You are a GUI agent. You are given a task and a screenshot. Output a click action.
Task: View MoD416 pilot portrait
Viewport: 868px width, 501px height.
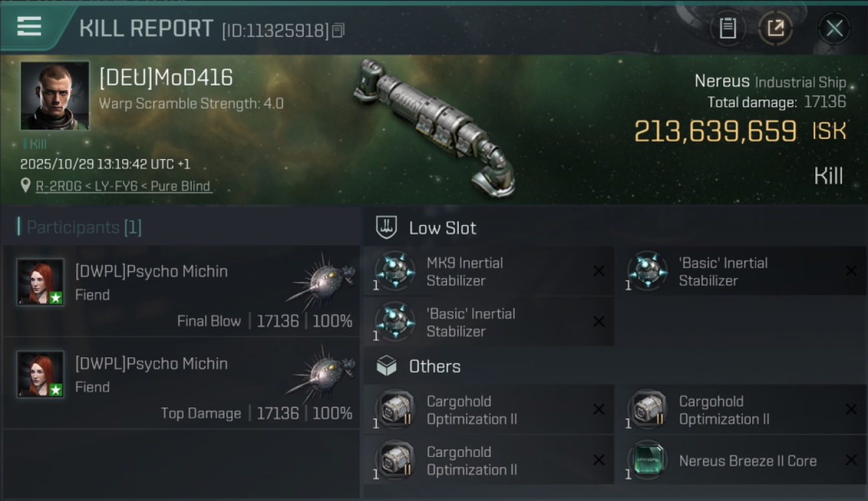(x=55, y=96)
